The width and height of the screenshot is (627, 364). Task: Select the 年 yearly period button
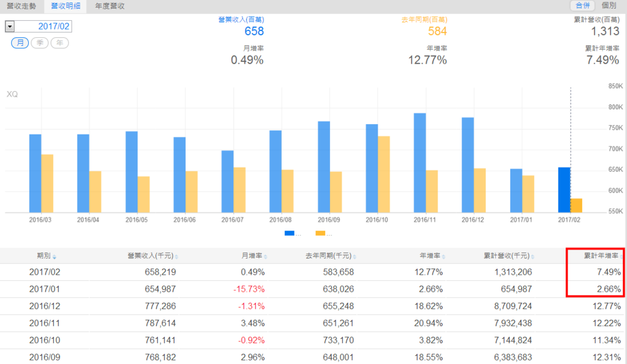pyautogui.click(x=59, y=43)
